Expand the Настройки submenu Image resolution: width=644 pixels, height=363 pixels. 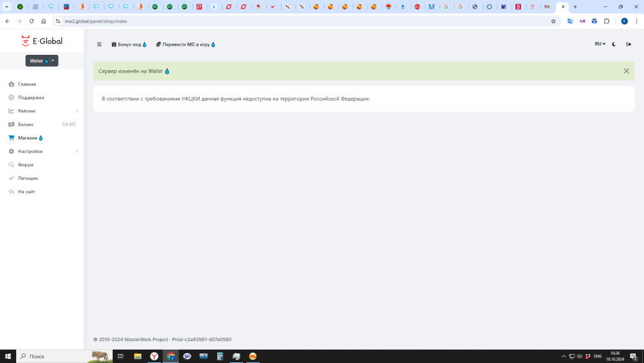point(30,152)
